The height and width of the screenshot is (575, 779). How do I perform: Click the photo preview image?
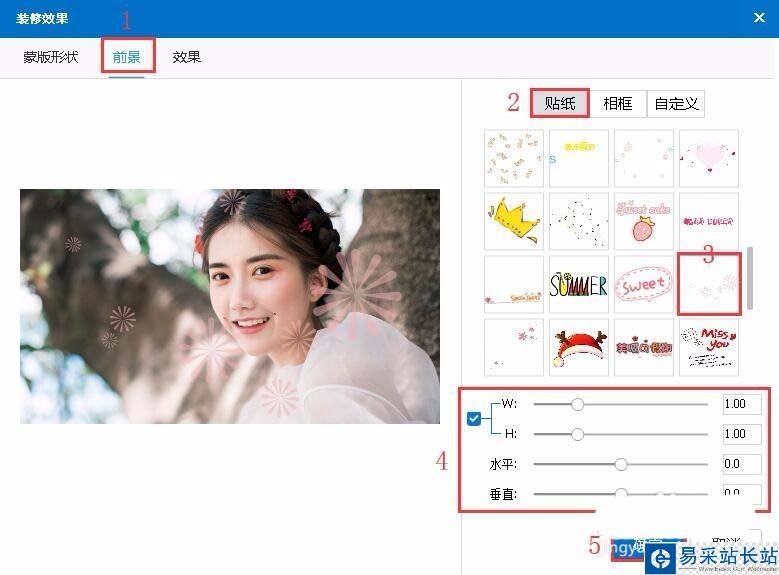click(230, 306)
